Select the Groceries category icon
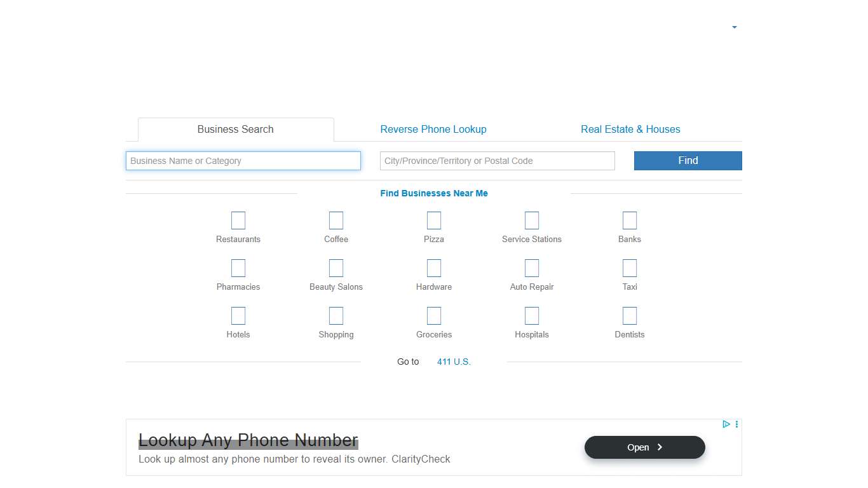The height and width of the screenshot is (488, 868). pyautogui.click(x=433, y=316)
